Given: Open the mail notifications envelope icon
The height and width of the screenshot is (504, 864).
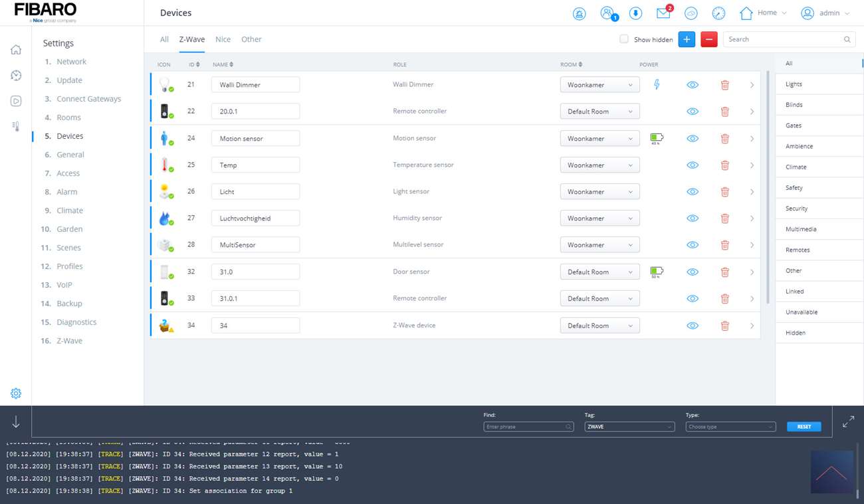Looking at the screenshot, I should (663, 13).
